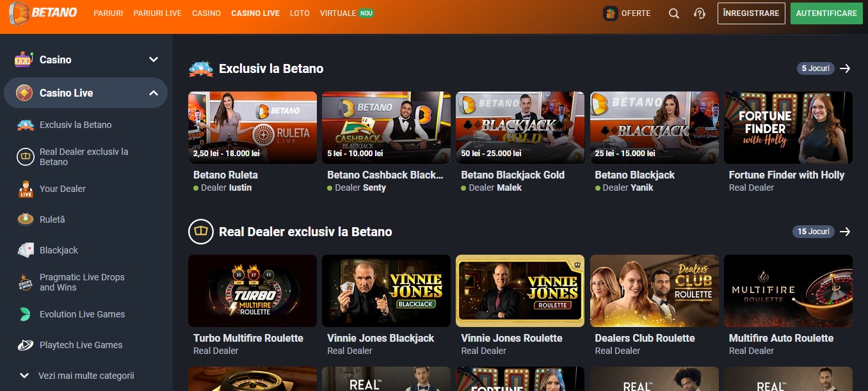Click the Dealer Malek text

pos(495,188)
